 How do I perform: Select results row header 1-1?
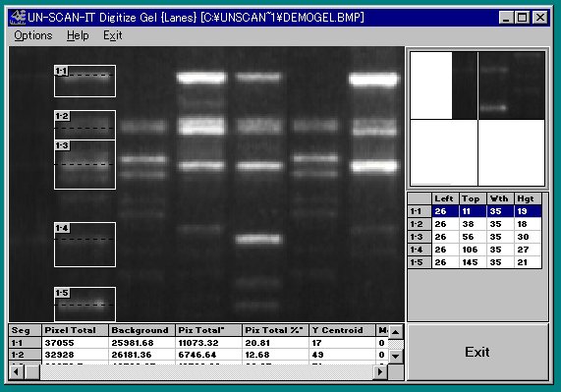tap(25, 343)
